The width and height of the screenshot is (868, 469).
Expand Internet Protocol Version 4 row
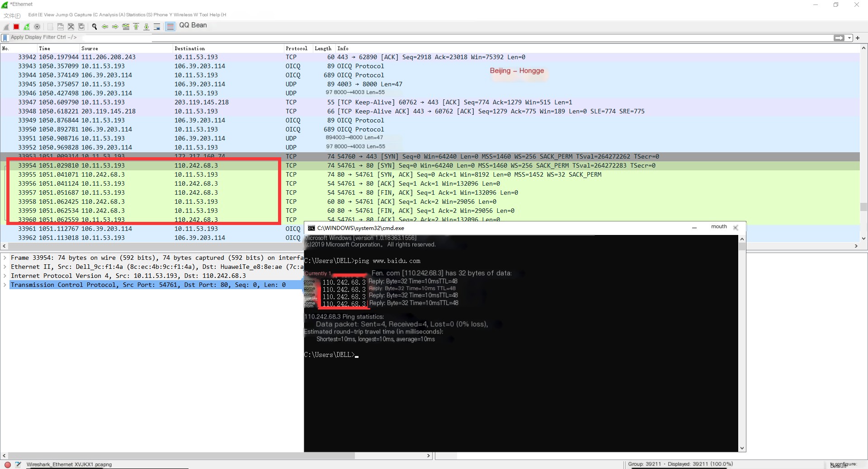coord(5,276)
